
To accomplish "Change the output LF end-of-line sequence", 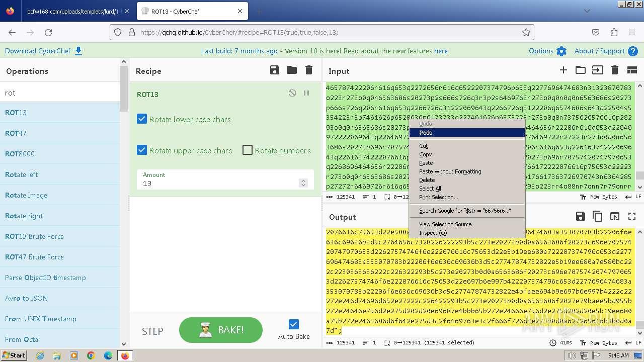I will (633, 343).
